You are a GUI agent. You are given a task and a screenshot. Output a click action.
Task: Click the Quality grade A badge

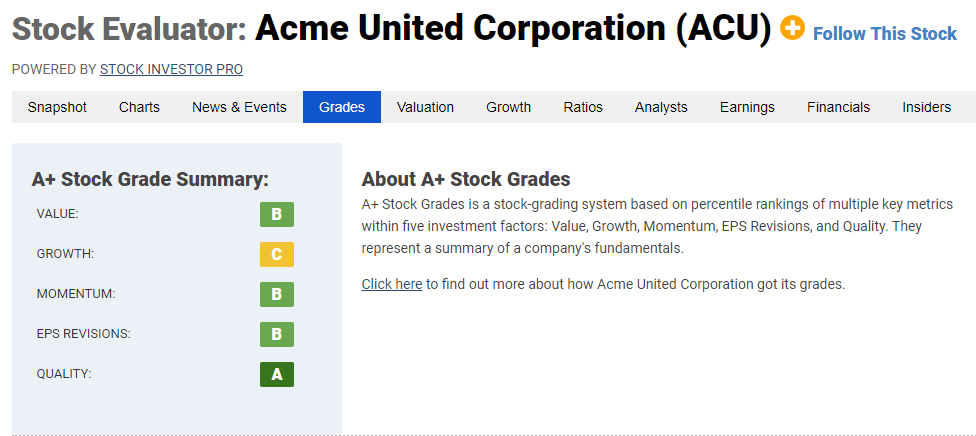[277, 374]
